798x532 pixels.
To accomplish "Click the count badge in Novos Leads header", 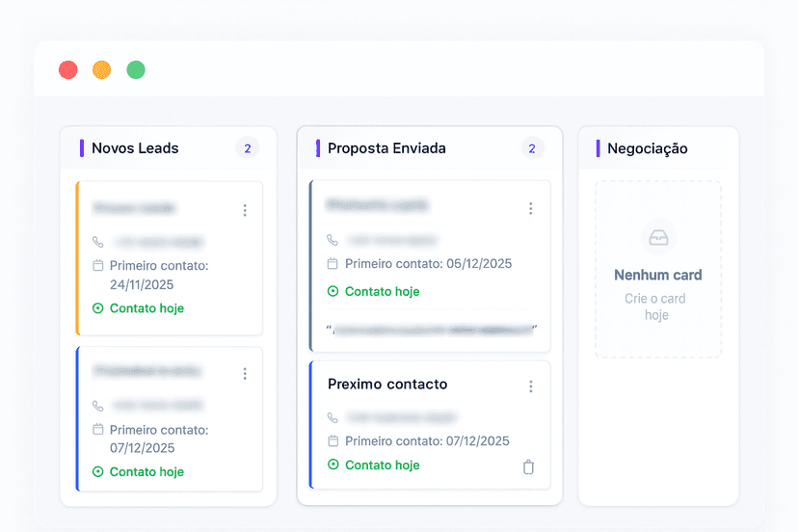I will tap(248, 148).
